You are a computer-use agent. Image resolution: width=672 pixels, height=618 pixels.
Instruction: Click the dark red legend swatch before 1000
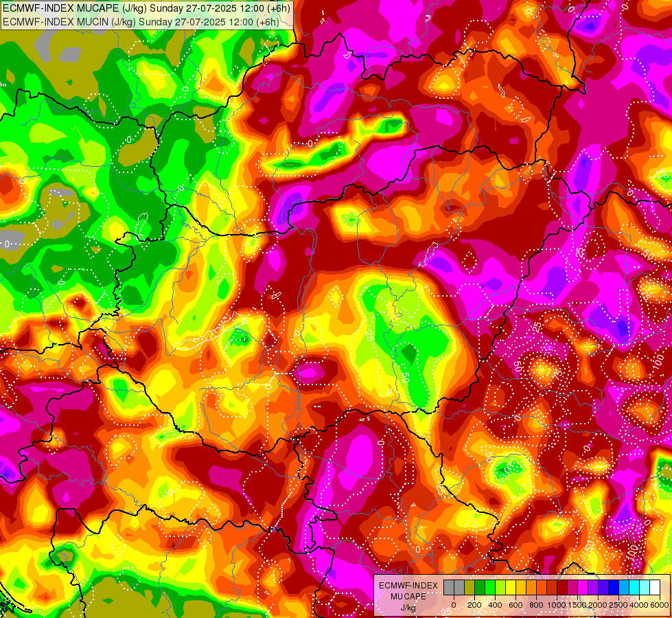(x=552, y=588)
